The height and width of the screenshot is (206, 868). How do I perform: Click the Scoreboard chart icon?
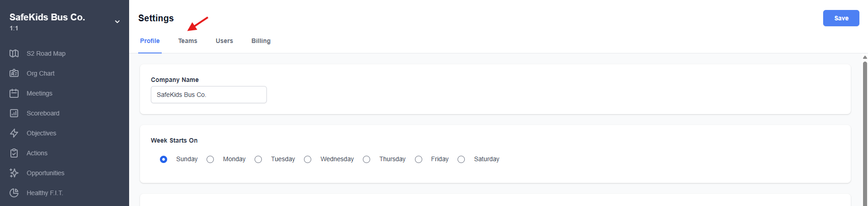[x=14, y=113]
